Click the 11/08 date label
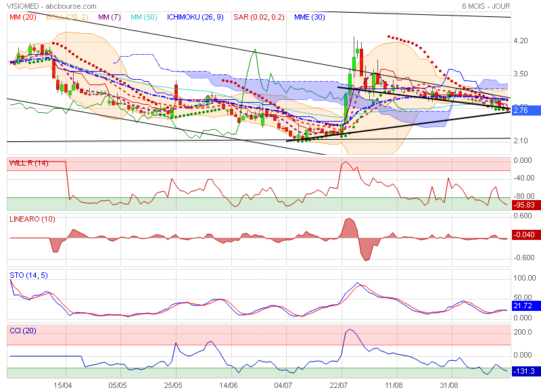The width and height of the screenshot is (541, 392). click(394, 385)
